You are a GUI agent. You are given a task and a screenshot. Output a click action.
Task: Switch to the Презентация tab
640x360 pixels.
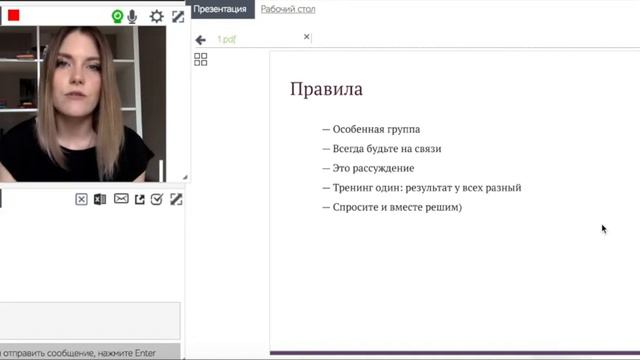(x=220, y=9)
